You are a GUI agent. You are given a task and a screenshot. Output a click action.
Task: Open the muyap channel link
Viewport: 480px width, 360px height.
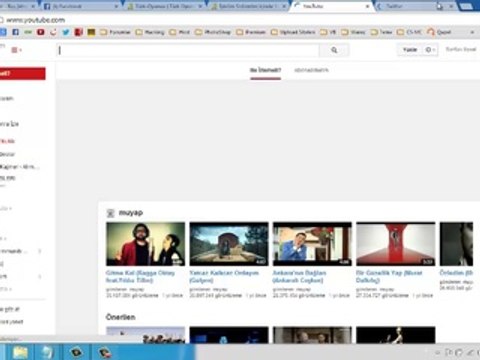[131, 213]
